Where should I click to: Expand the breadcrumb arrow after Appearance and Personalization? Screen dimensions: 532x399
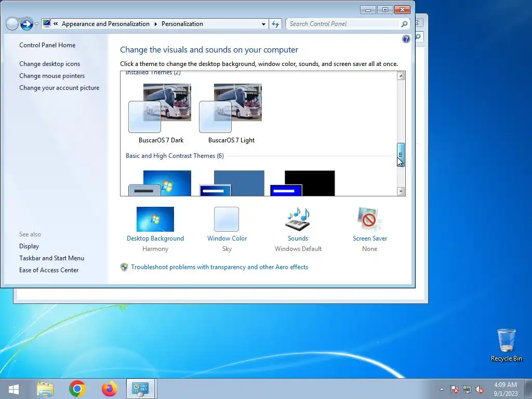tap(155, 24)
